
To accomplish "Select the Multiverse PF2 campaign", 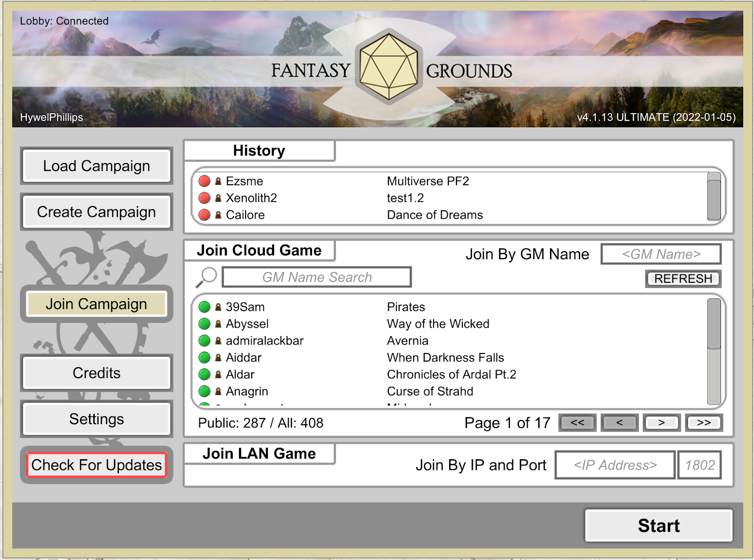I will 428,181.
